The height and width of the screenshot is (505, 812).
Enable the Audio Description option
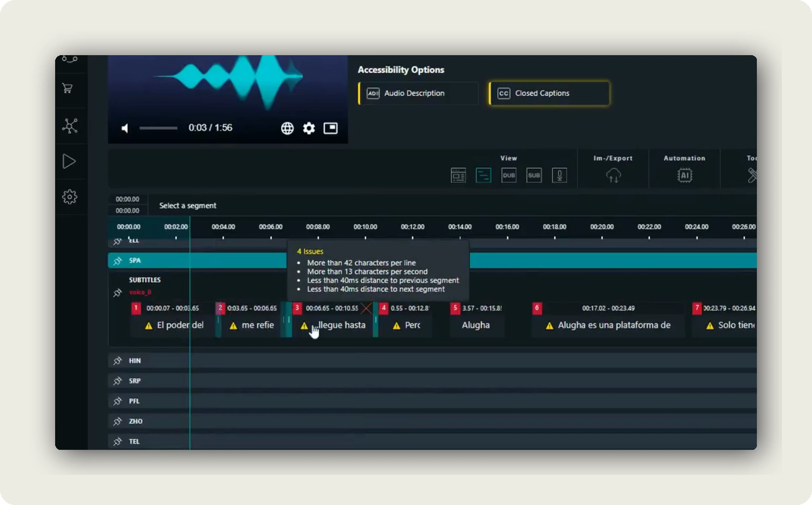(418, 93)
